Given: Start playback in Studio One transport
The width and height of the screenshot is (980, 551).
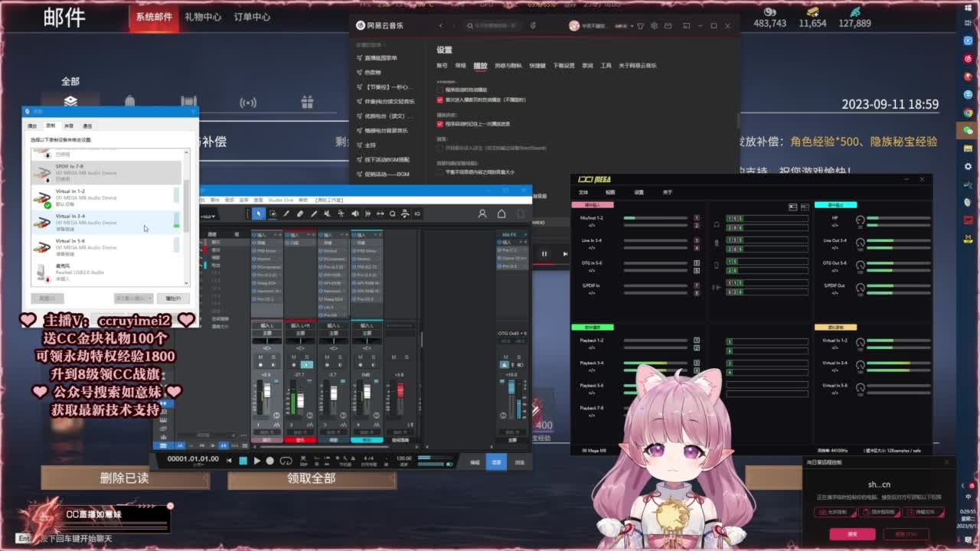Looking at the screenshot, I should tap(256, 461).
